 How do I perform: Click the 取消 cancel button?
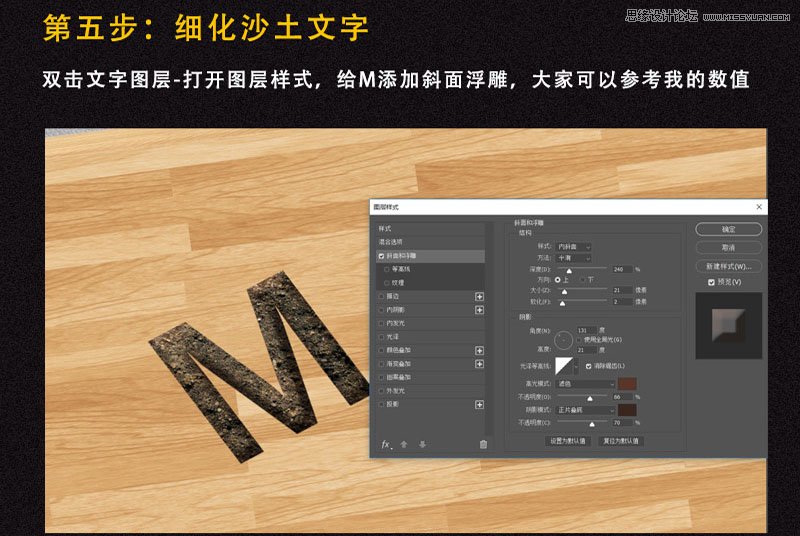729,248
